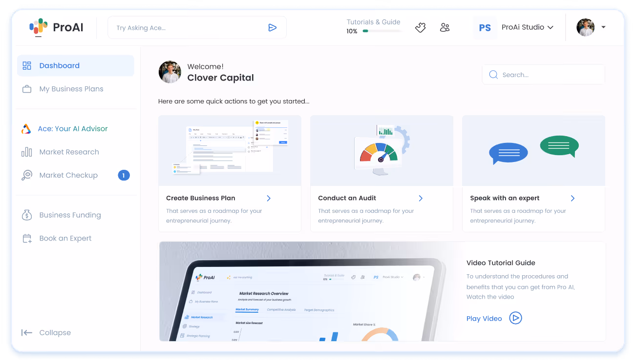Click the Tutorials & Guide progress bar
This screenshot has width=636, height=364.
(376, 31)
